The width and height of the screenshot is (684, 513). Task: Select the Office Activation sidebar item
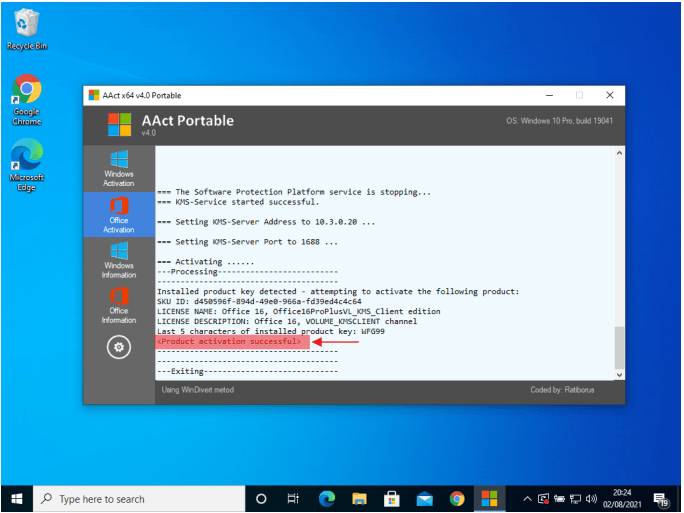119,215
